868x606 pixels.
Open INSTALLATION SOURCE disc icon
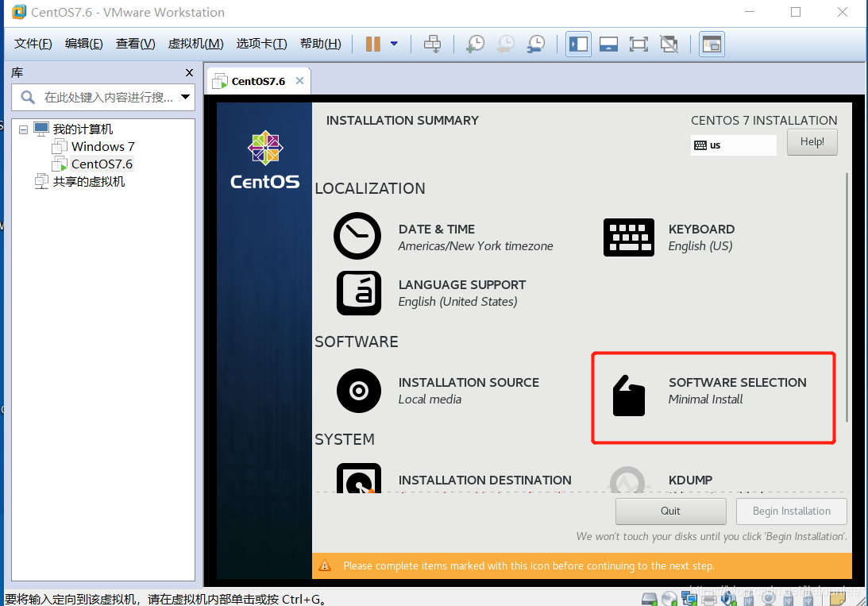coord(359,391)
